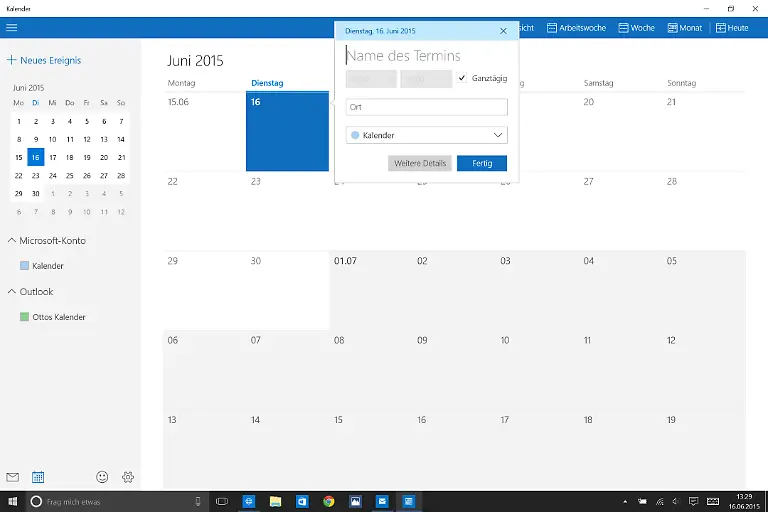The height and width of the screenshot is (512, 768).
Task: Uncheck the Ganztägig checkbox
Action: 461,78
